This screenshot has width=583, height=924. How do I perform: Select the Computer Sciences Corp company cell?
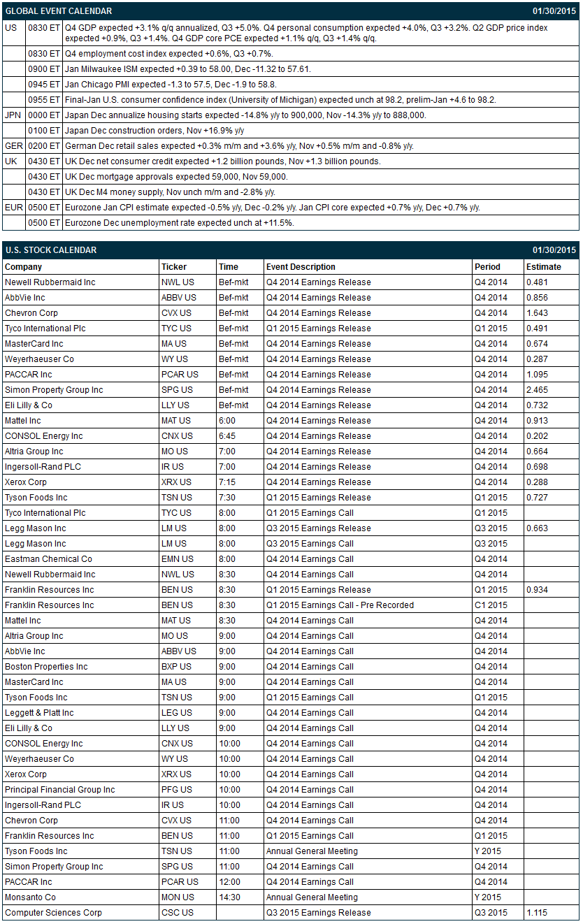(x=81, y=913)
